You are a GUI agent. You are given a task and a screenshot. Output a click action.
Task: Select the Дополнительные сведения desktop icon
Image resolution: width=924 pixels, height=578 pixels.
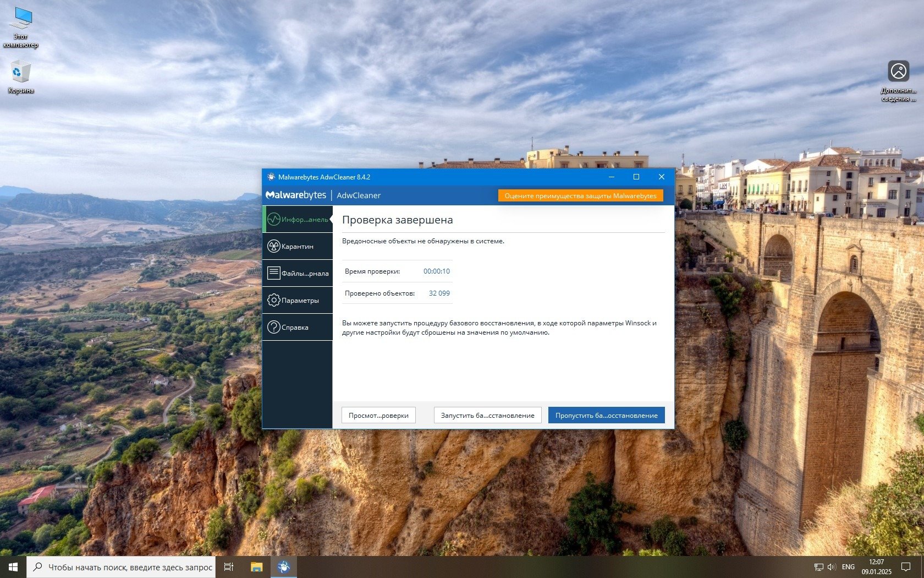898,81
